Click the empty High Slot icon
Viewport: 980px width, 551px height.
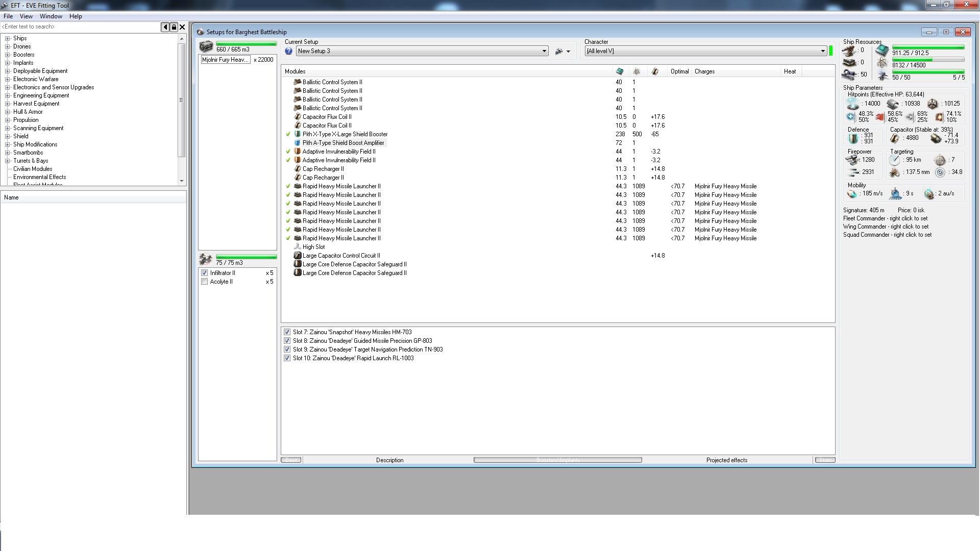298,247
